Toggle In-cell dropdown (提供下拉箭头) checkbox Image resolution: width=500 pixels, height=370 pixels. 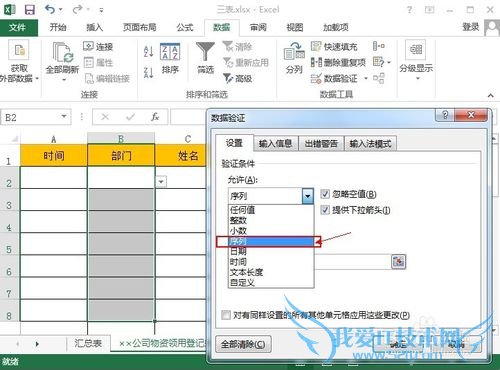(325, 210)
